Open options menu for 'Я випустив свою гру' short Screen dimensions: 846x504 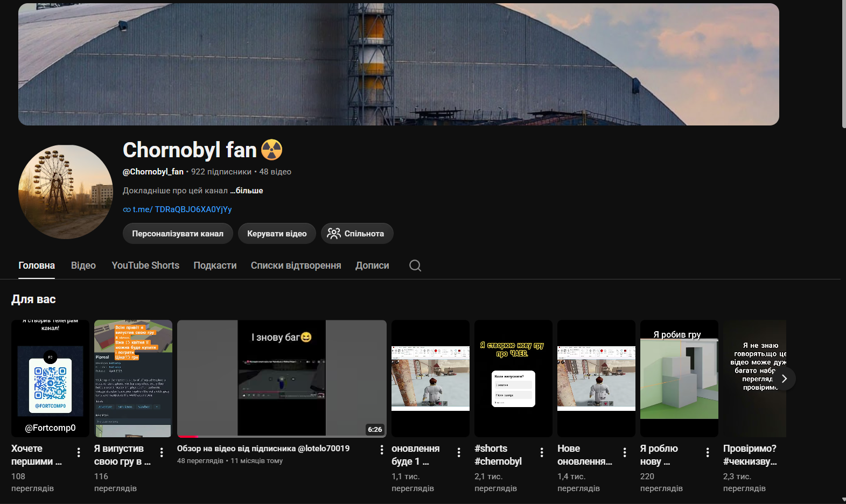point(162,452)
